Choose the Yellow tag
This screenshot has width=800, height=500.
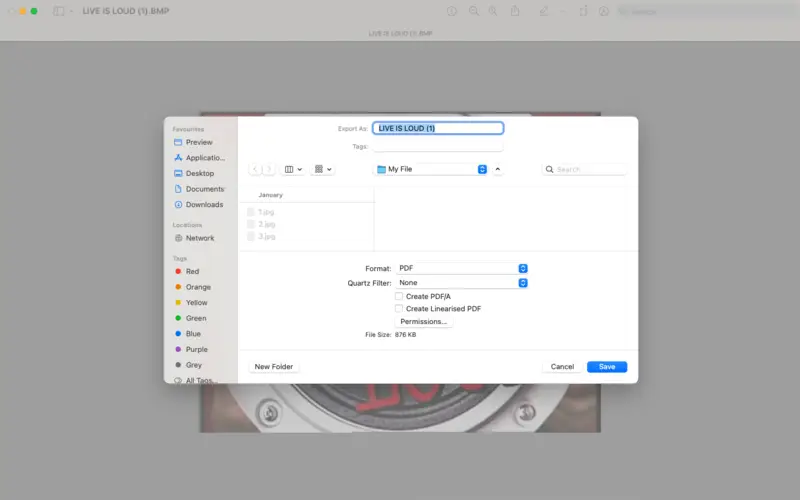click(x=191, y=303)
